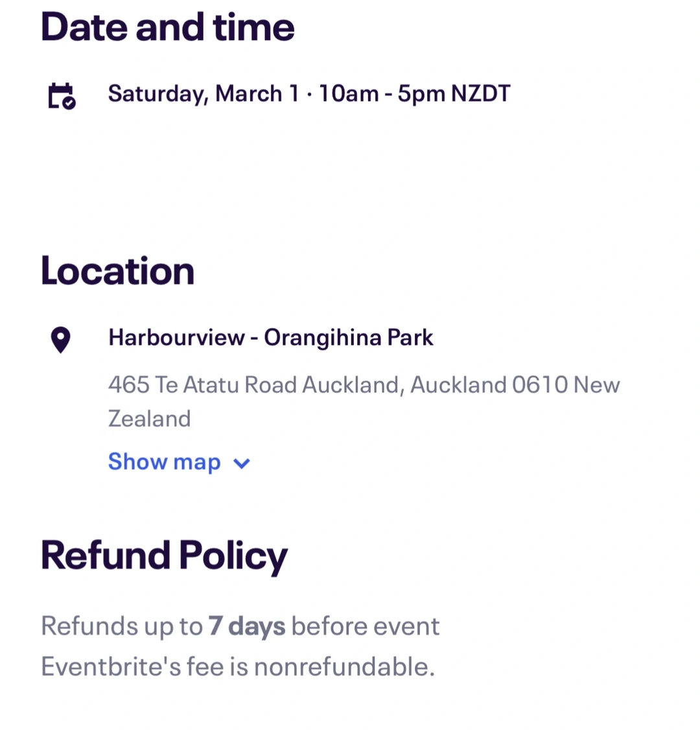Click the 465 Te Atatu Road address
The image size is (700, 730).
[x=204, y=385]
